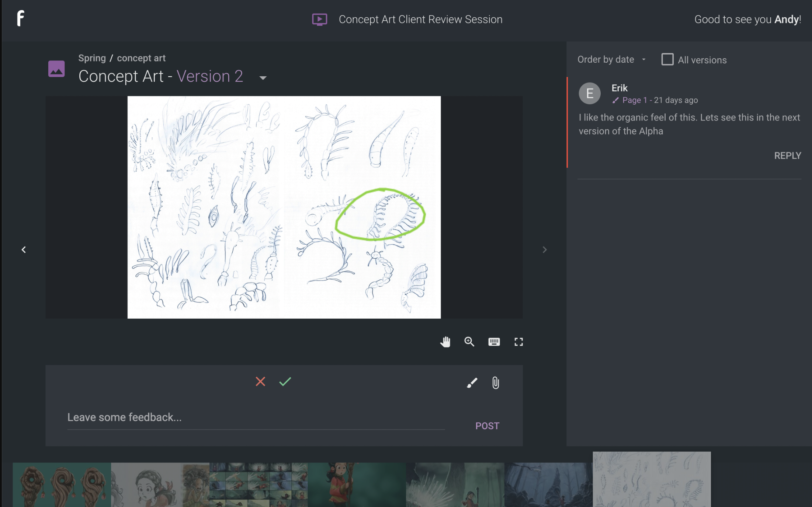This screenshot has width=812, height=507.
Task: Enable the All versions checkbox
Action: pos(667,59)
